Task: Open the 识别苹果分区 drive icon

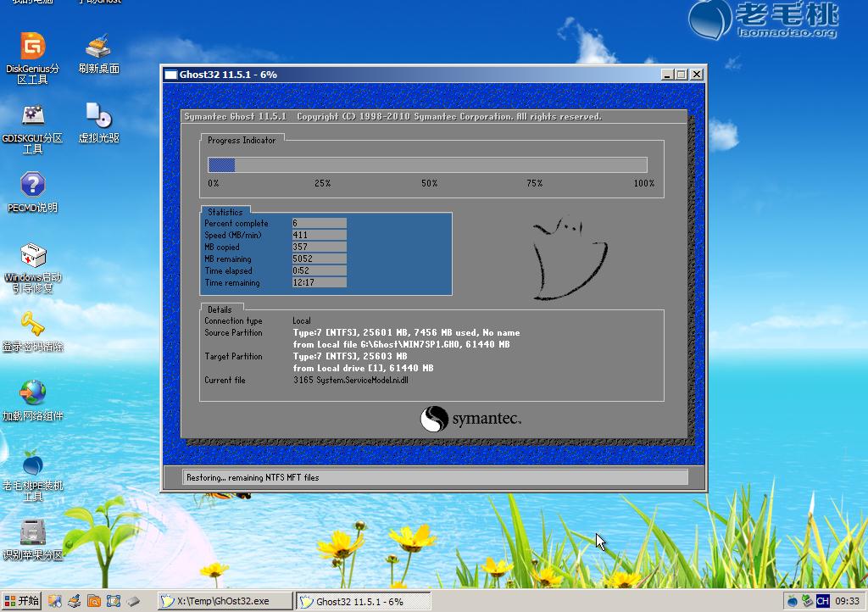Action: [32, 532]
